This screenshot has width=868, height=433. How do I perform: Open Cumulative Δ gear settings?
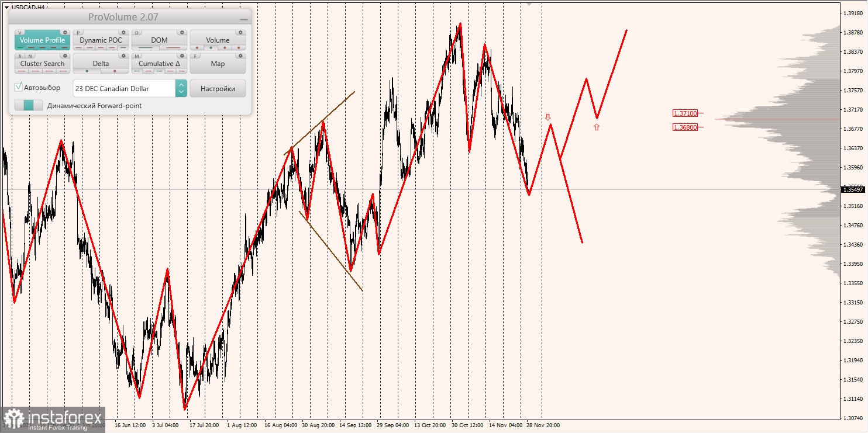click(x=182, y=56)
